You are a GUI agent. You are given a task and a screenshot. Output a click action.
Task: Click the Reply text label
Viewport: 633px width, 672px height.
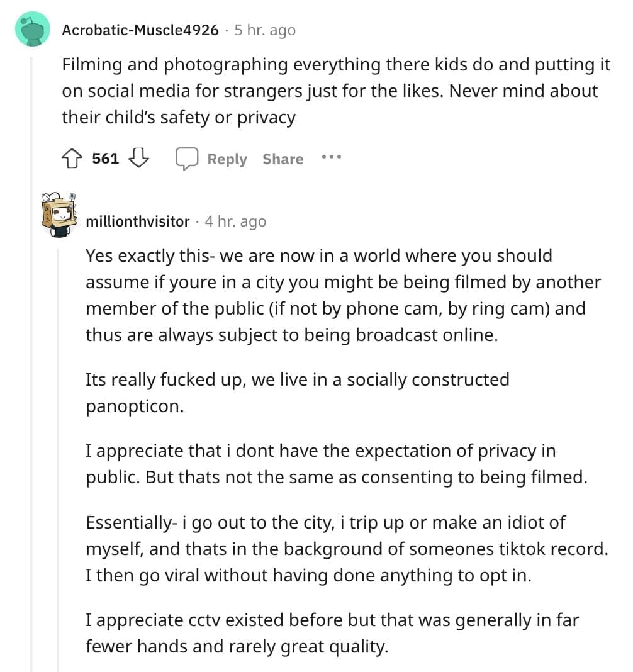(226, 159)
